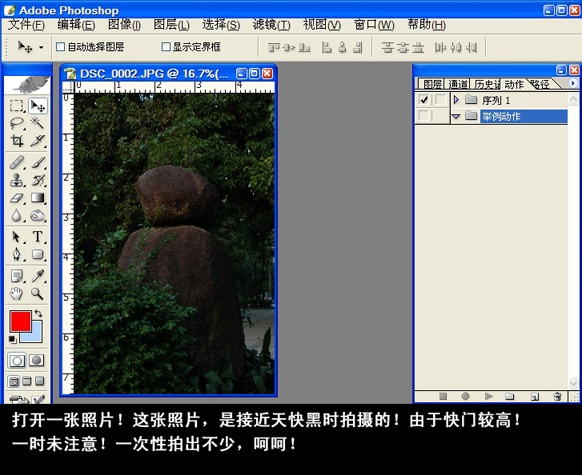Viewport: 582px width, 475px height.
Task: Select the Brush tool
Action: pyautogui.click(x=37, y=162)
